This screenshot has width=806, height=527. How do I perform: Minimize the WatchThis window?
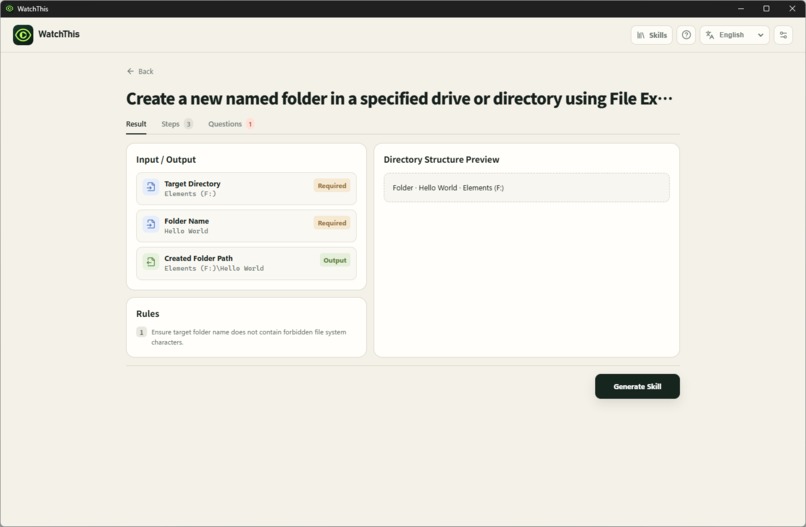pos(741,9)
